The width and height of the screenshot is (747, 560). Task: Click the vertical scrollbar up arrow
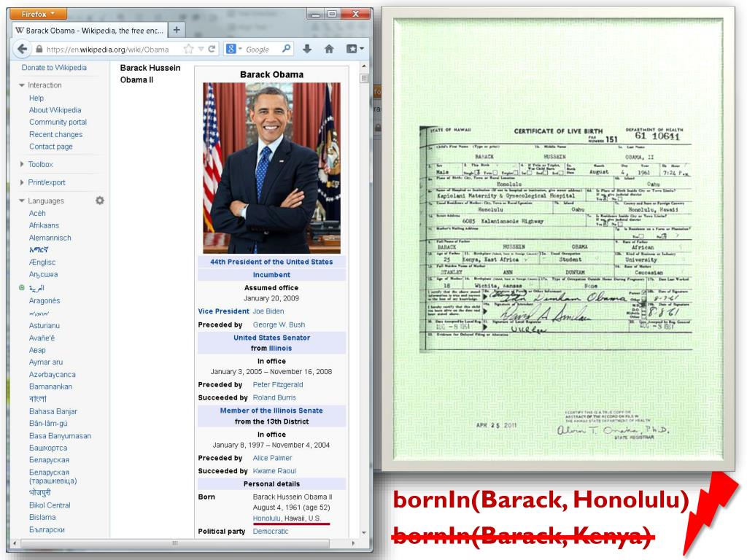point(364,66)
